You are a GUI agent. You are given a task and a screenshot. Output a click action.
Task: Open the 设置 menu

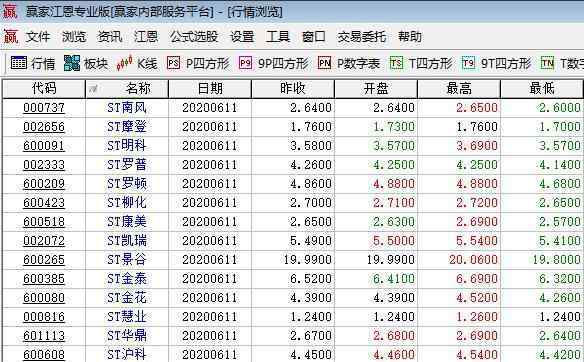[242, 36]
